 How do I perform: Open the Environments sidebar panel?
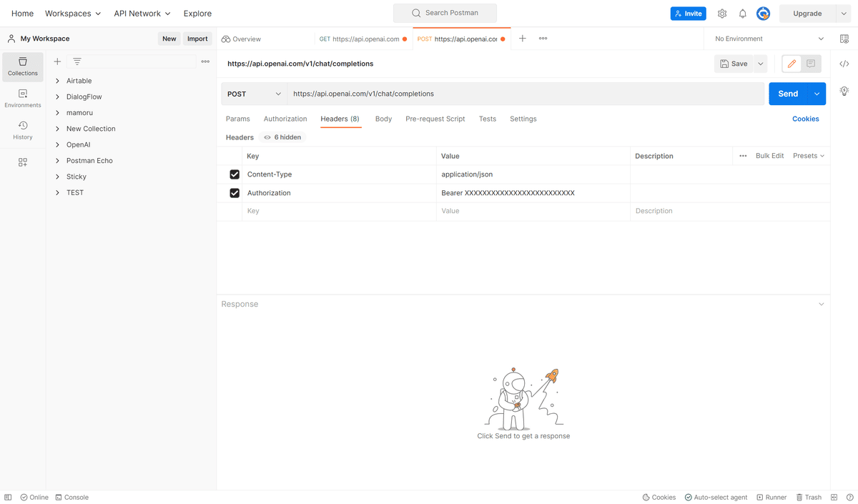[x=23, y=99]
